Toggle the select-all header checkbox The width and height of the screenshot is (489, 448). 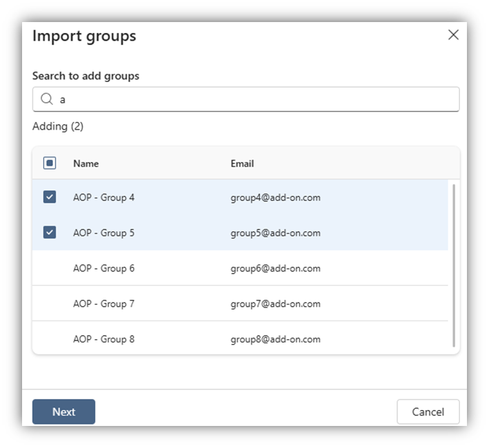coord(50,163)
